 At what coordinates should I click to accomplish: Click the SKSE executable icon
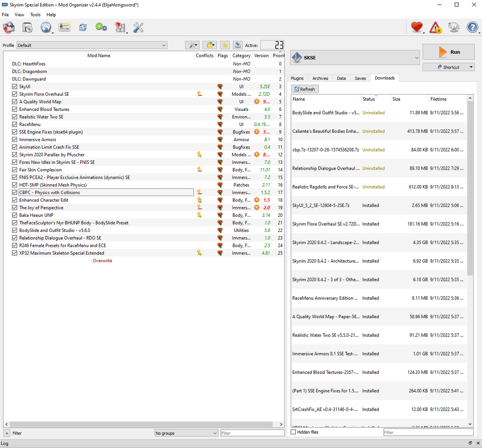coord(297,57)
